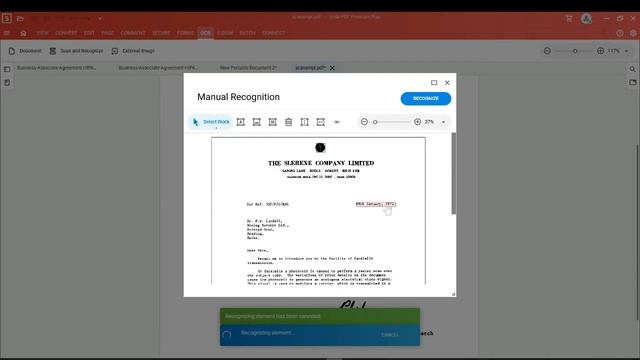Open the settings gear icon

(633, 33)
